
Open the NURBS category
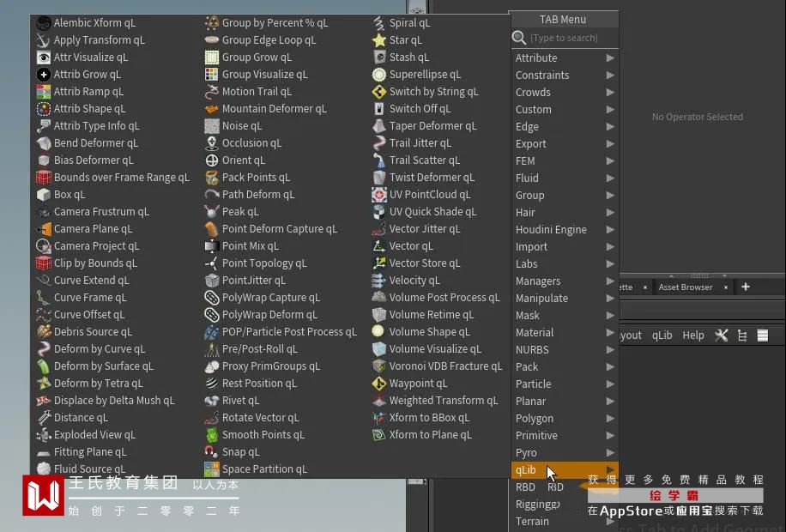coord(565,349)
